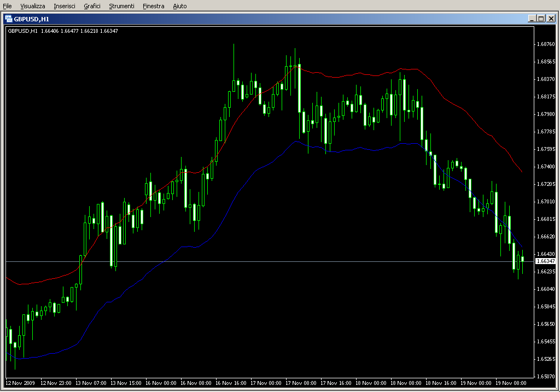The width and height of the screenshot is (560, 392).
Task: Open the Visualizza menu
Action: pyautogui.click(x=33, y=6)
